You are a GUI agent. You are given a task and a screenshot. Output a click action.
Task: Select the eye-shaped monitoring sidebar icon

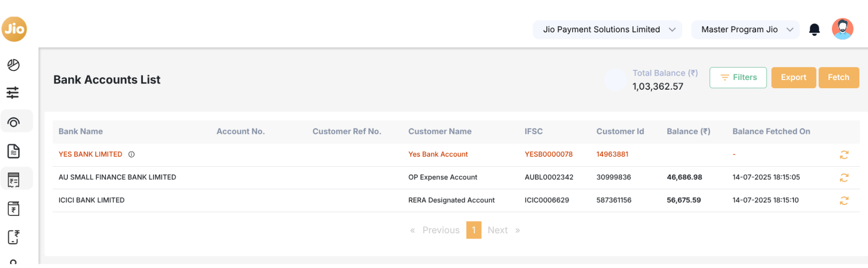[x=13, y=122]
